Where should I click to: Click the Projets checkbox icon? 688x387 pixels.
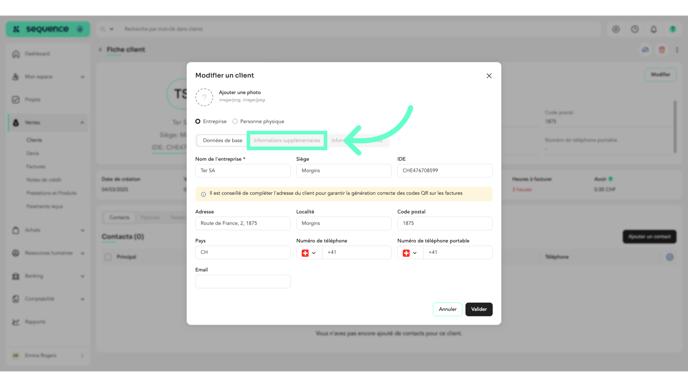16,100
